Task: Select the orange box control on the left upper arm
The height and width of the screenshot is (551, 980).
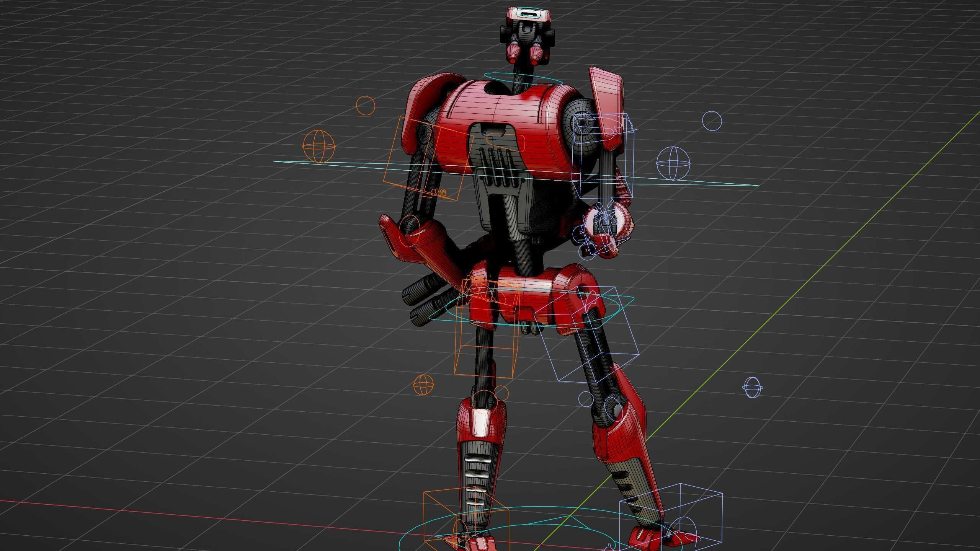Action: pos(429,158)
